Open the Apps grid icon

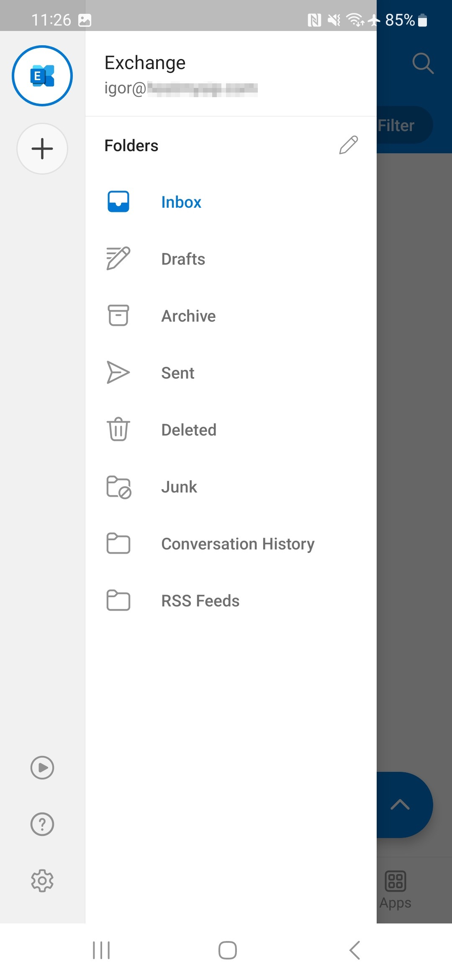(x=395, y=881)
